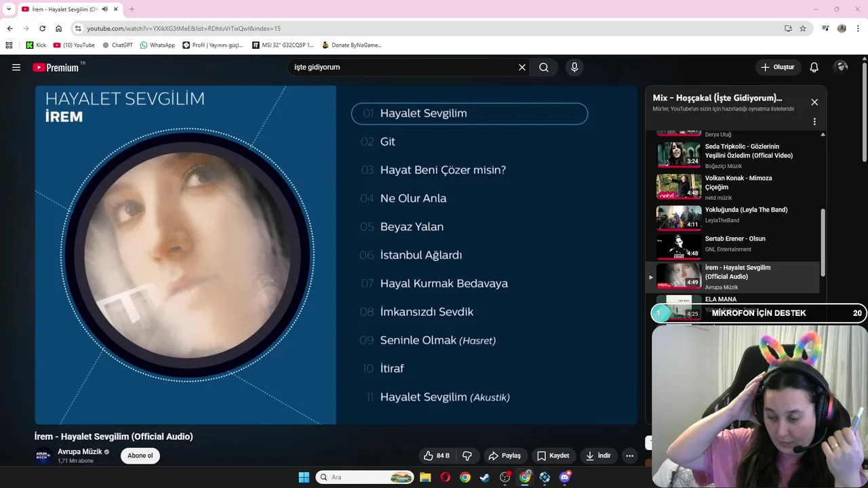Open the WhatsApp bookmark
The height and width of the screenshot is (488, 868).
157,45
